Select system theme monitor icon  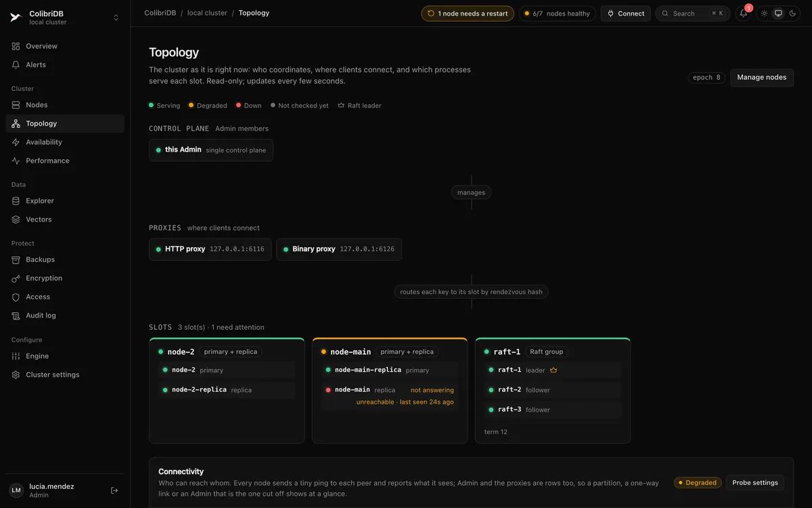[x=779, y=14]
